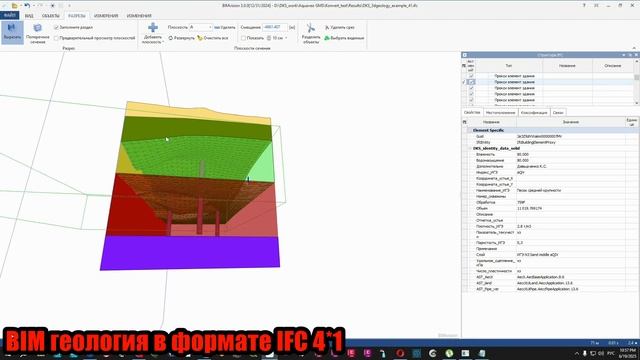Screen dimensions: 640x360
Task: Click the network tray icon
Action: [593, 353]
